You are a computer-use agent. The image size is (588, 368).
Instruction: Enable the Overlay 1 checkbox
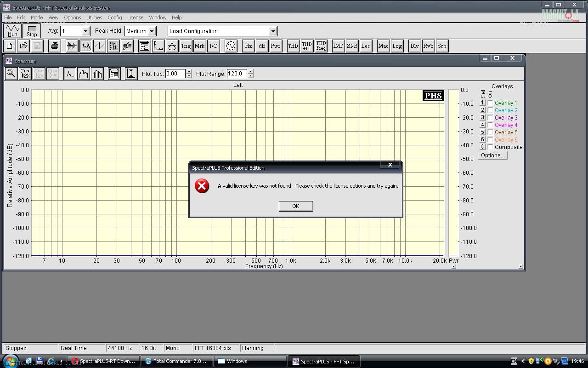click(x=490, y=103)
